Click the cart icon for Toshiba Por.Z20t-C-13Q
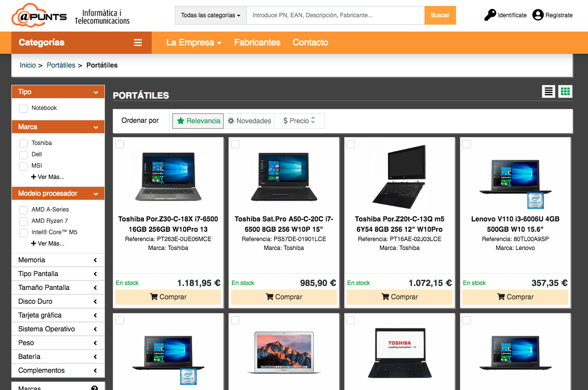The height and width of the screenshot is (390, 588). 385,296
